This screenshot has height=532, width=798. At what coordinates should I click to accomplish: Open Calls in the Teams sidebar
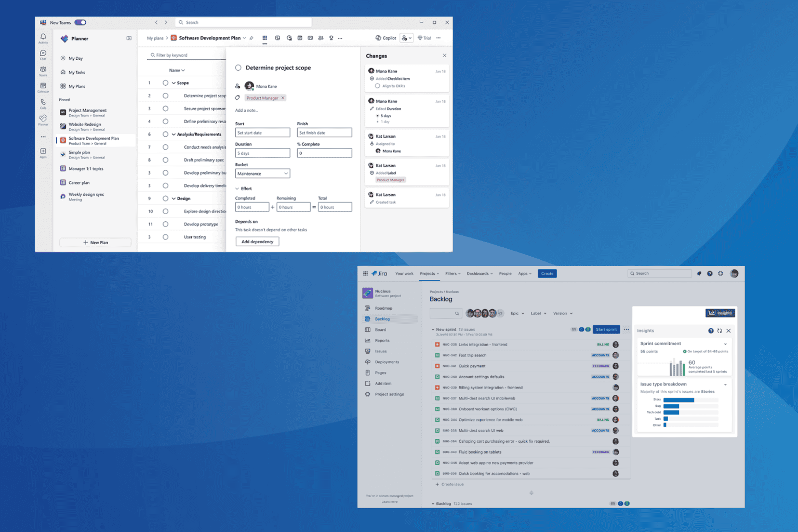tap(43, 103)
